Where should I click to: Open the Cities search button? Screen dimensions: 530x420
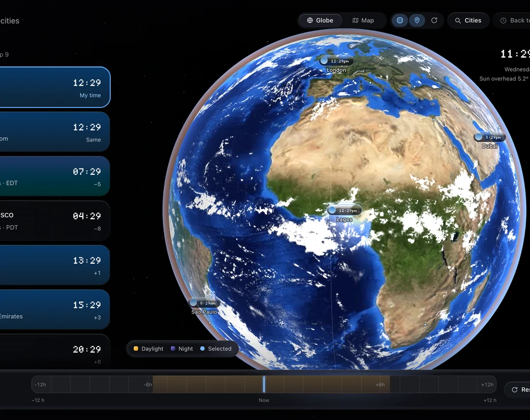coord(468,20)
